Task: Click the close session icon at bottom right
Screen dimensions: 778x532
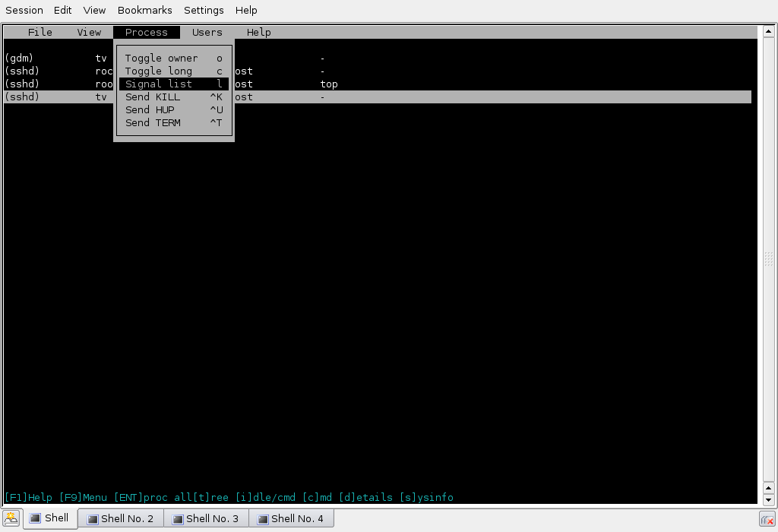Action: (767, 520)
